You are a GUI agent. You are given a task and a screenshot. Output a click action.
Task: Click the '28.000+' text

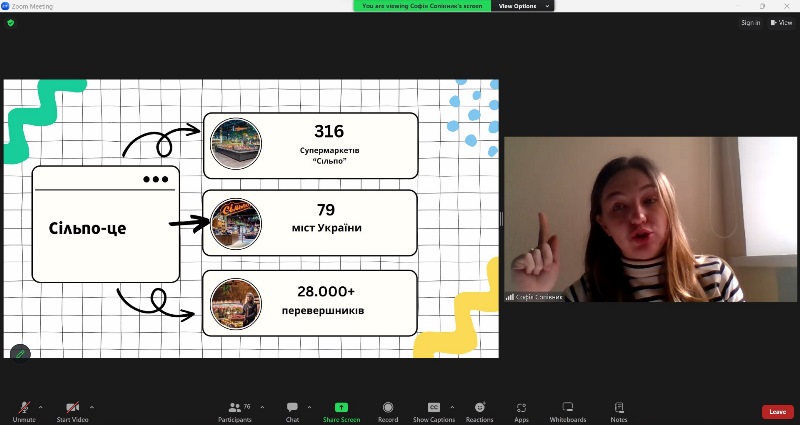tap(326, 291)
